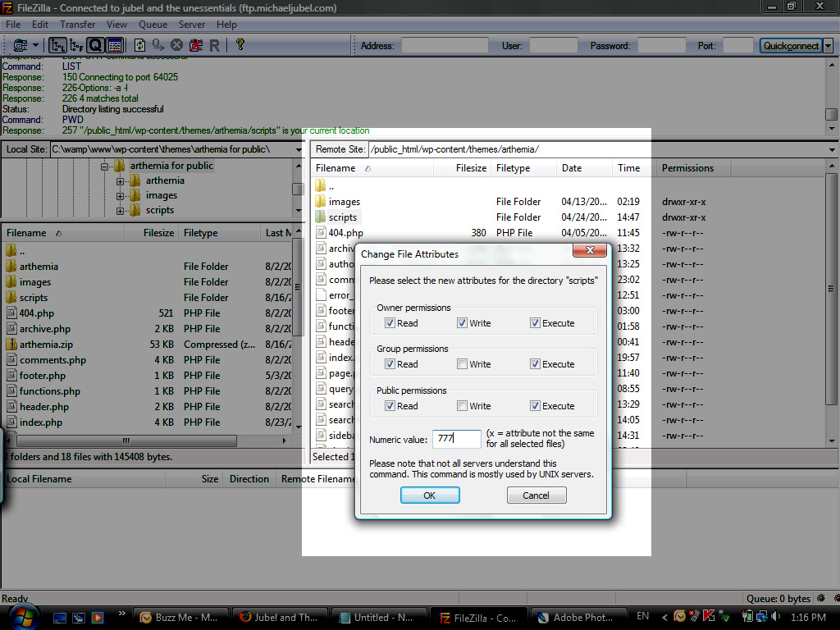Viewport: 840px width, 630px height.
Task: Enable Public permissions Write checkbox
Action: tap(463, 406)
